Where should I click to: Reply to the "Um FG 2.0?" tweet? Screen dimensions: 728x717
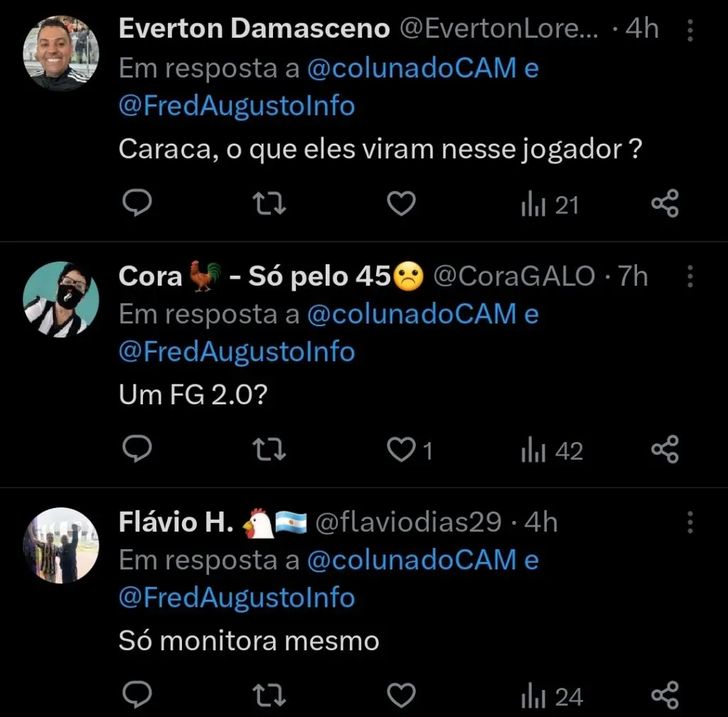tap(137, 451)
